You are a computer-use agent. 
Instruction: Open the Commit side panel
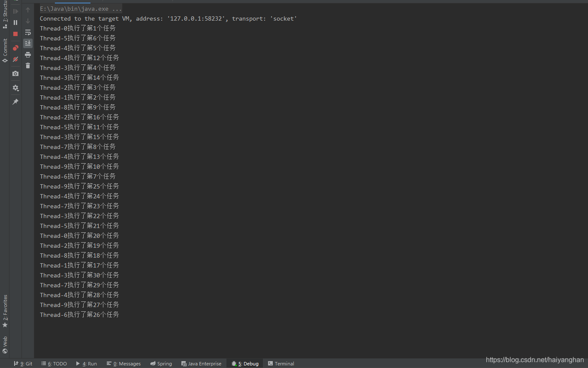[5, 51]
